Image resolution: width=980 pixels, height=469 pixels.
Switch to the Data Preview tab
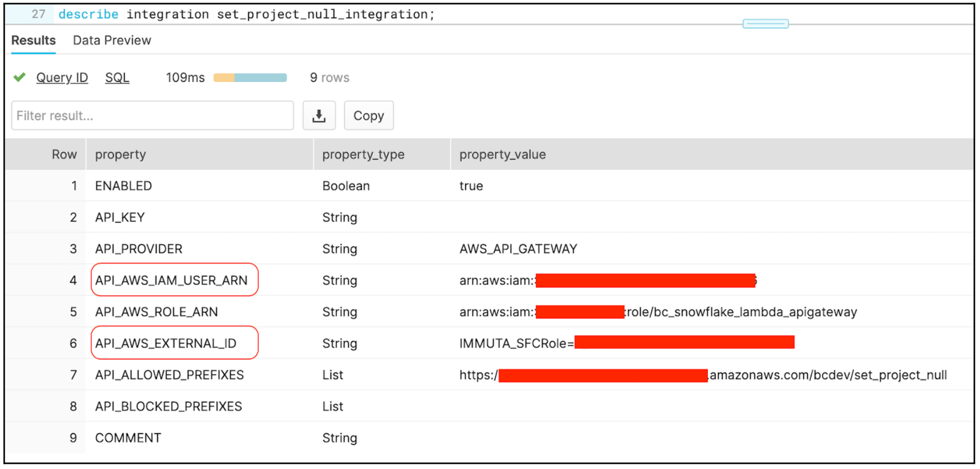pyautogui.click(x=112, y=40)
